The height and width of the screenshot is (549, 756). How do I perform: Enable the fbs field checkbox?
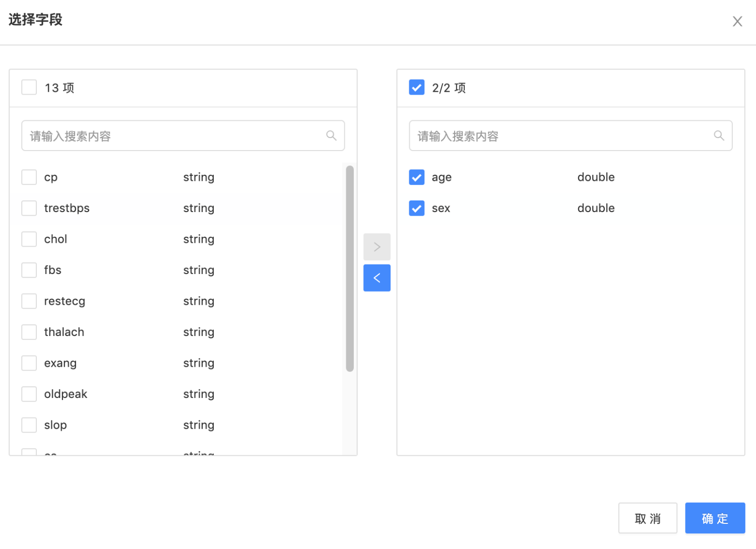(29, 270)
